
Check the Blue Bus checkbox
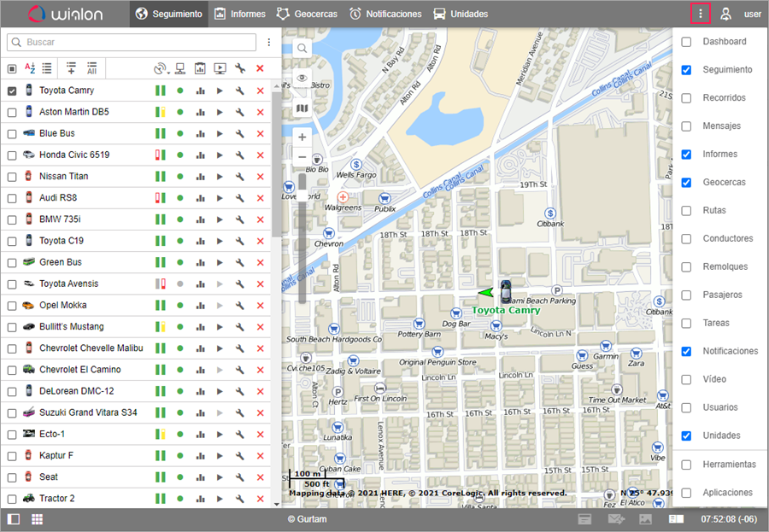click(12, 134)
